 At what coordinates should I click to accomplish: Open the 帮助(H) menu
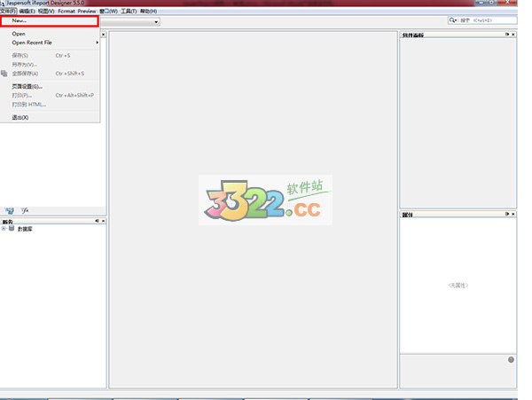coord(149,12)
